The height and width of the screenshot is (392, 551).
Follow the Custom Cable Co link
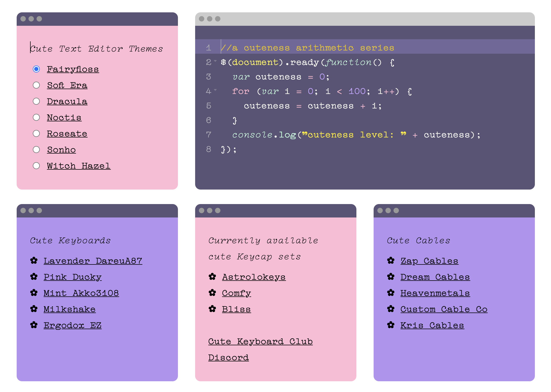click(444, 309)
